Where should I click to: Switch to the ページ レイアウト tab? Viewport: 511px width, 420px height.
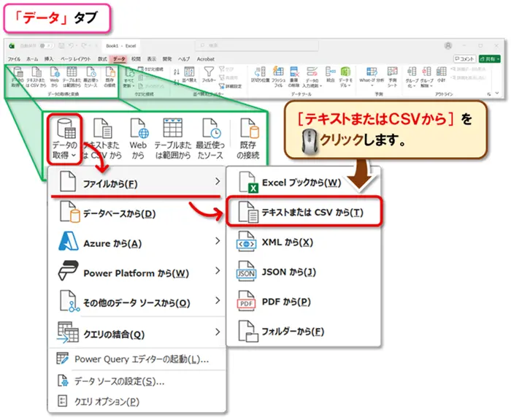(76, 59)
